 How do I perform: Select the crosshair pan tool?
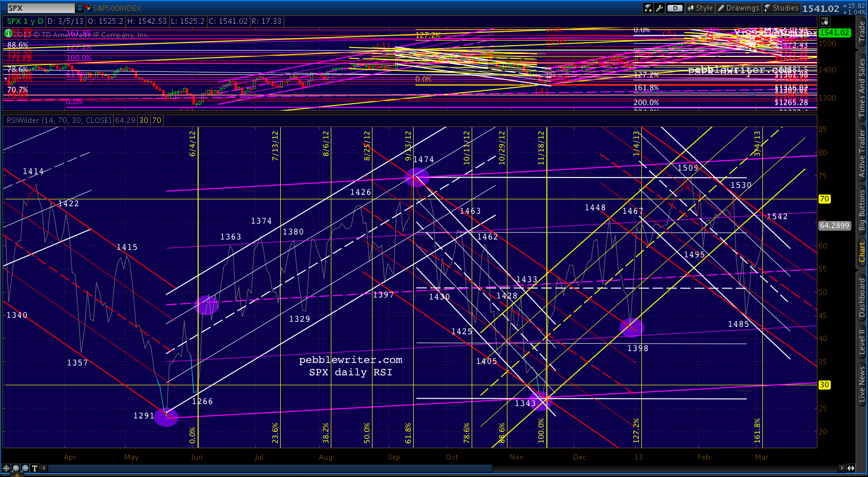[6, 468]
